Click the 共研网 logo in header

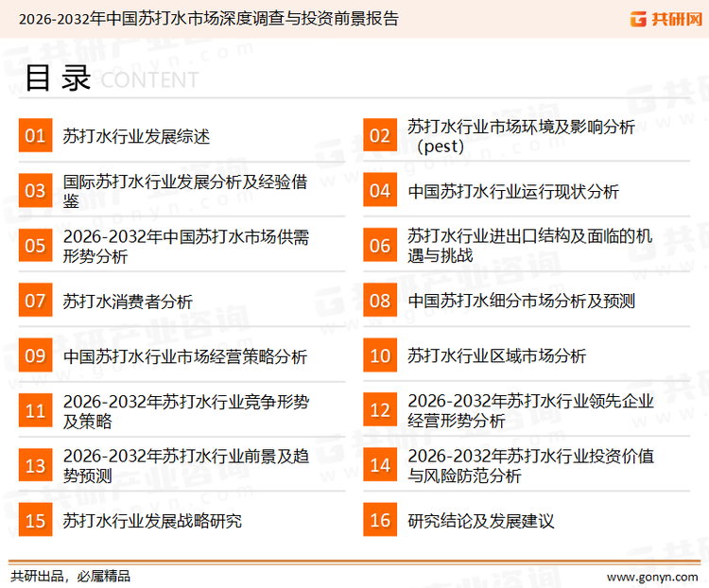666,19
